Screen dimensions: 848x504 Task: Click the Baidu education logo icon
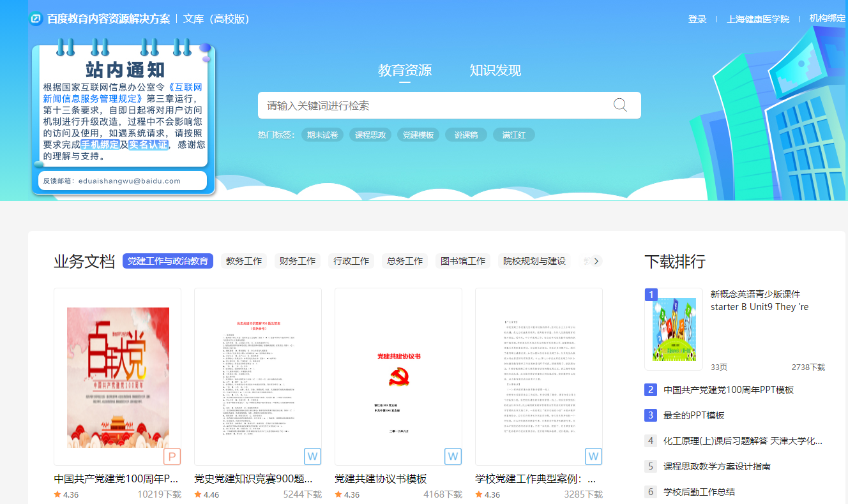click(36, 19)
